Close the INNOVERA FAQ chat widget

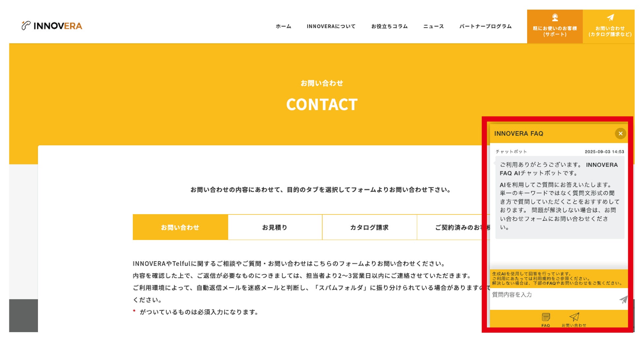pos(620,133)
